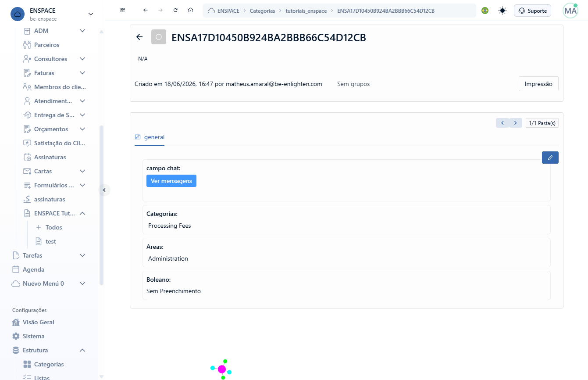Click the refresh icon in top toolbar

click(x=175, y=11)
